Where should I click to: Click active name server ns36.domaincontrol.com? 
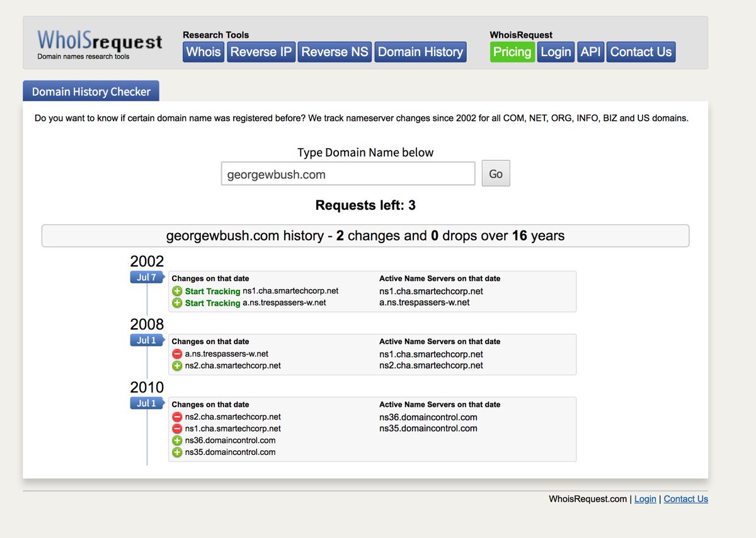[428, 417]
